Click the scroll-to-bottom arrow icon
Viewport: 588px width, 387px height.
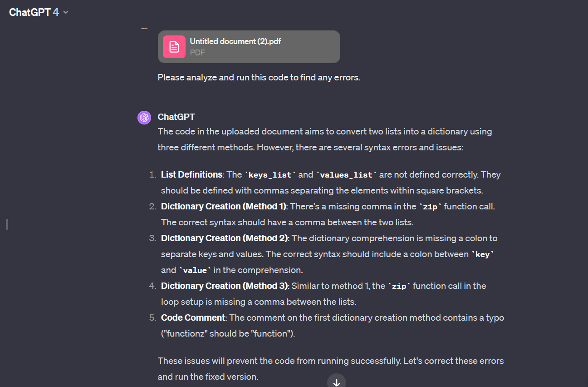coord(336,381)
